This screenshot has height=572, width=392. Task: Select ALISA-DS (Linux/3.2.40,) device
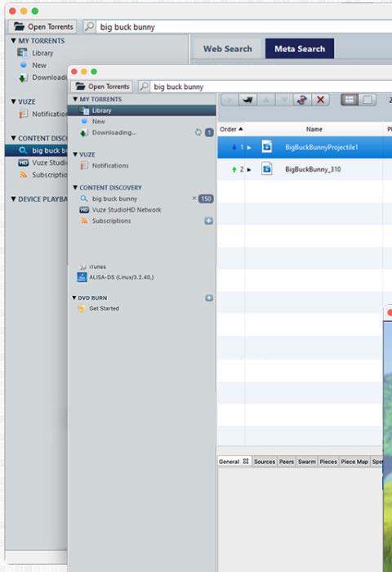pyautogui.click(x=122, y=277)
